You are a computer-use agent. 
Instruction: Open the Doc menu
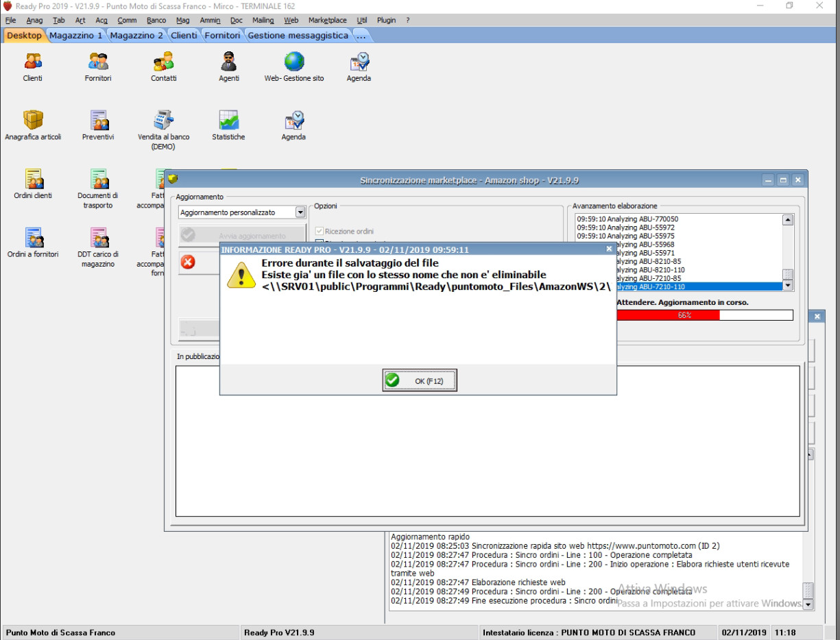[236, 21]
